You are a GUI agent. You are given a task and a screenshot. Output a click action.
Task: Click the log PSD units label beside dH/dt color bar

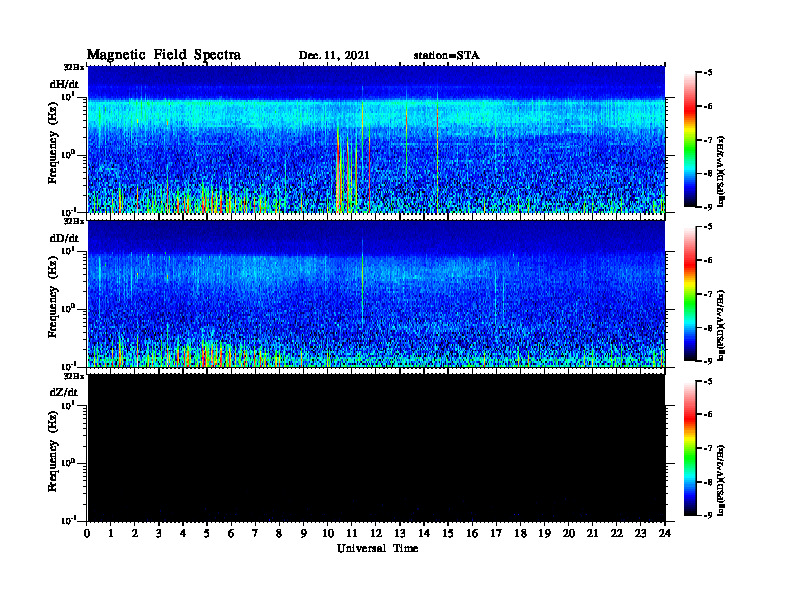721,171
